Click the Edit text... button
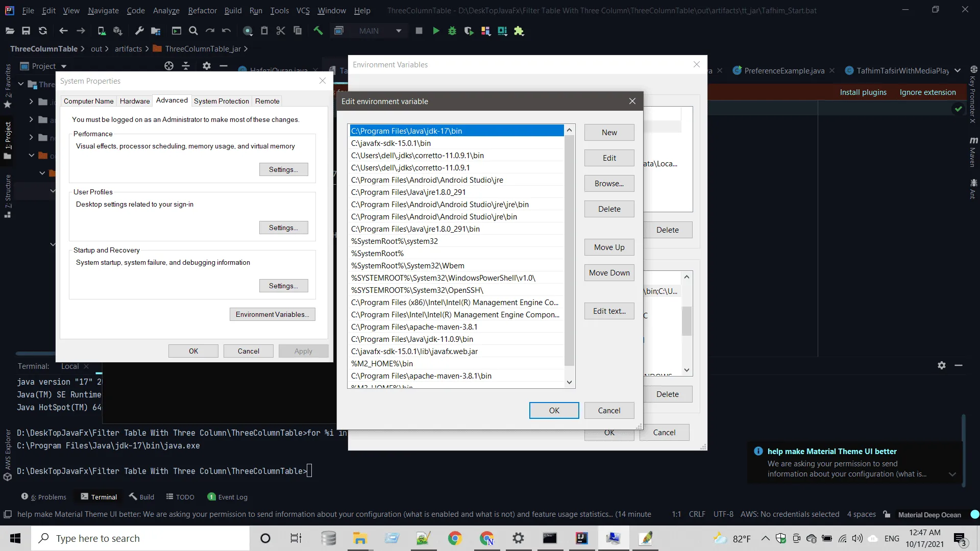 pyautogui.click(x=609, y=311)
